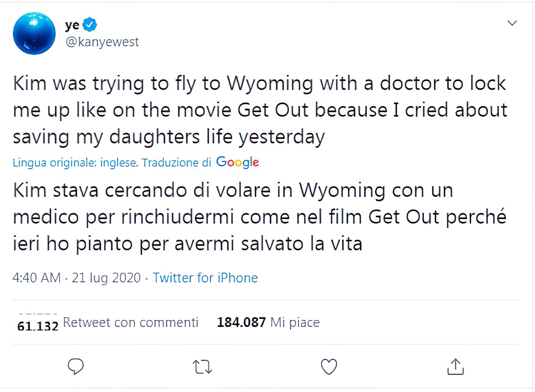The height and width of the screenshot is (392, 535).
Task: Expand the tweet options chevron
Action: [x=512, y=23]
